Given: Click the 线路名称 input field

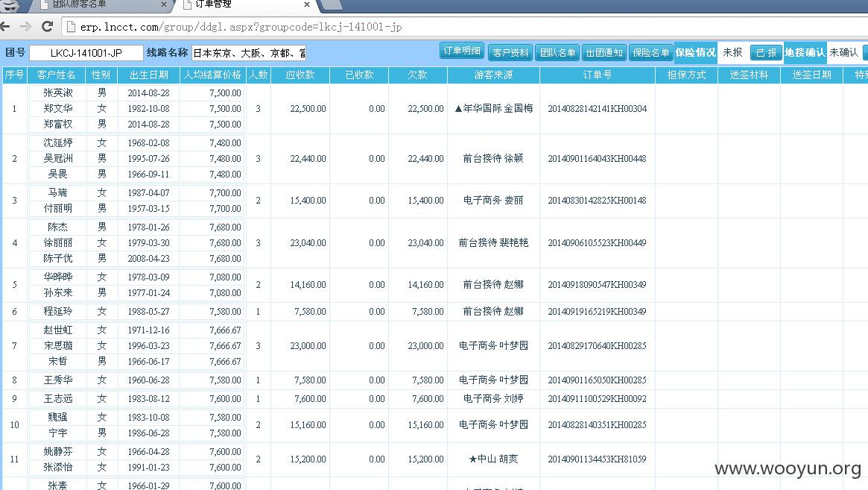Looking at the screenshot, I should (249, 53).
